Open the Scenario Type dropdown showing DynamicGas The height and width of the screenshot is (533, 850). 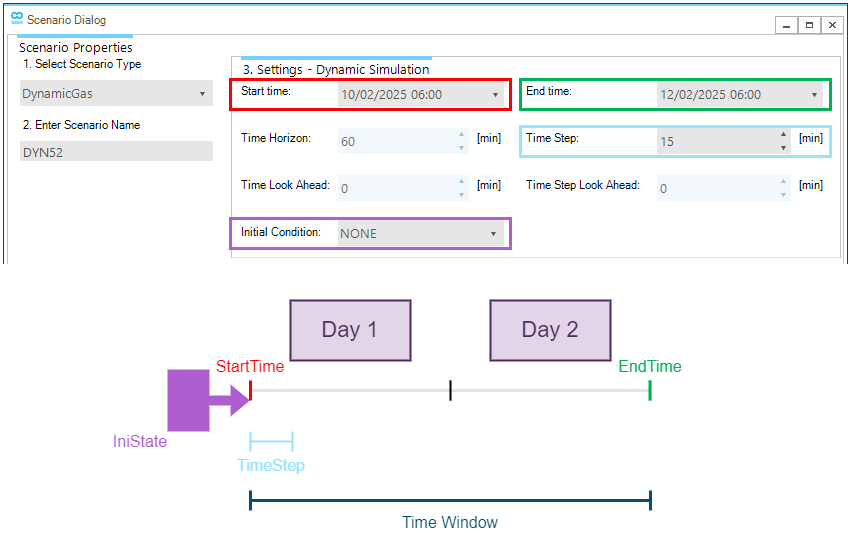pyautogui.click(x=116, y=93)
